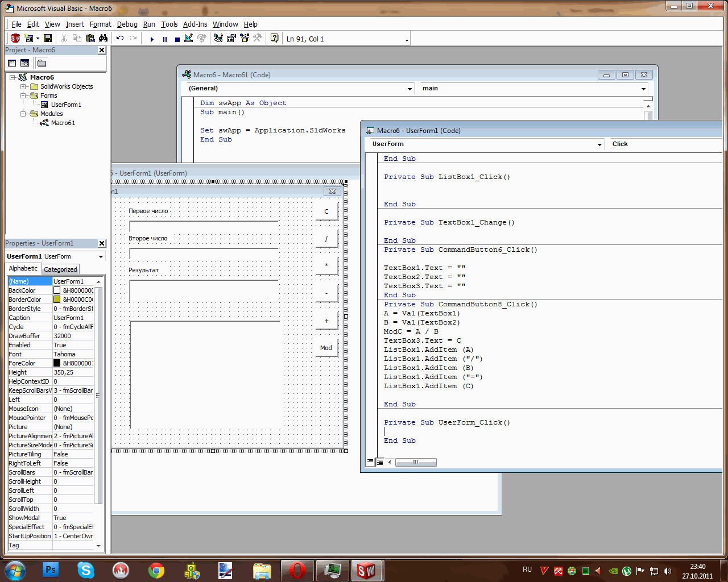Open Chrome from the taskbar
The width and height of the screenshot is (728, 582).
[x=156, y=570]
